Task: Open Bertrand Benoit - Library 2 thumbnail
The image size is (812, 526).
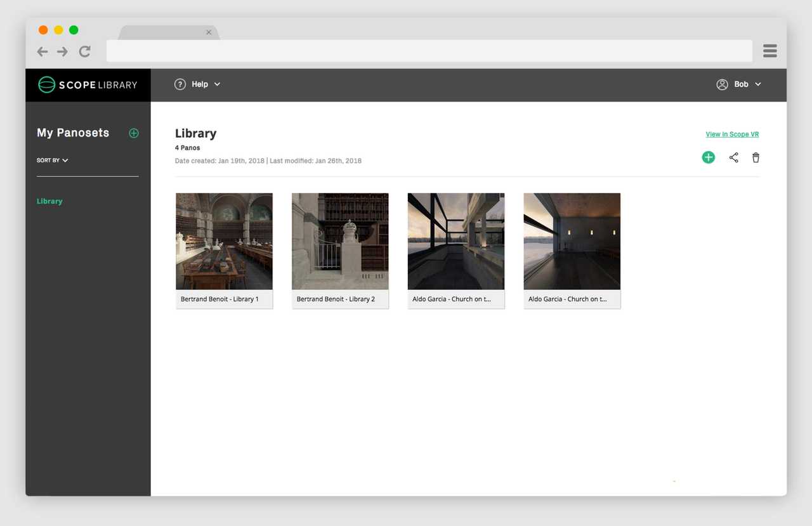Action: point(340,242)
